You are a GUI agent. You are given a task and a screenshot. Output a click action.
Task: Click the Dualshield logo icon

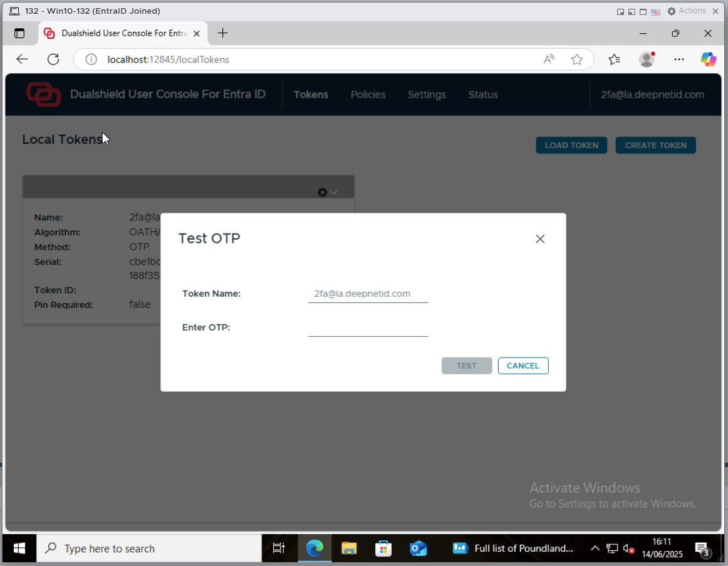[43, 95]
